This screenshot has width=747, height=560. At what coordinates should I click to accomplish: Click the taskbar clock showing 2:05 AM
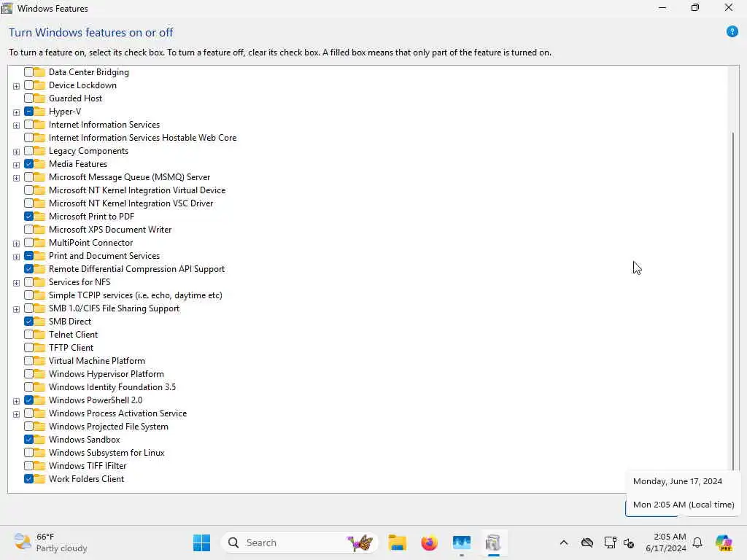[666, 542]
